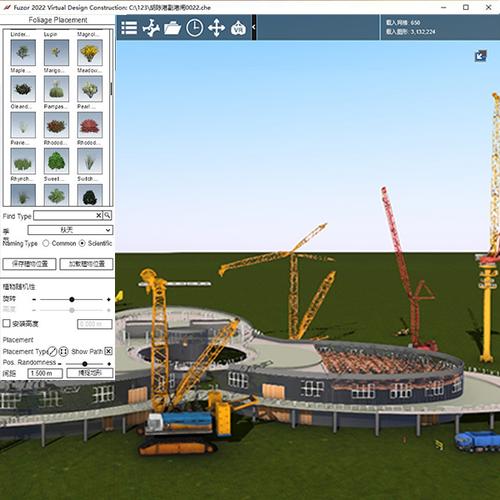Adjust the Pos. Randomness slider handle
The height and width of the screenshot is (500, 500).
pos(85,364)
